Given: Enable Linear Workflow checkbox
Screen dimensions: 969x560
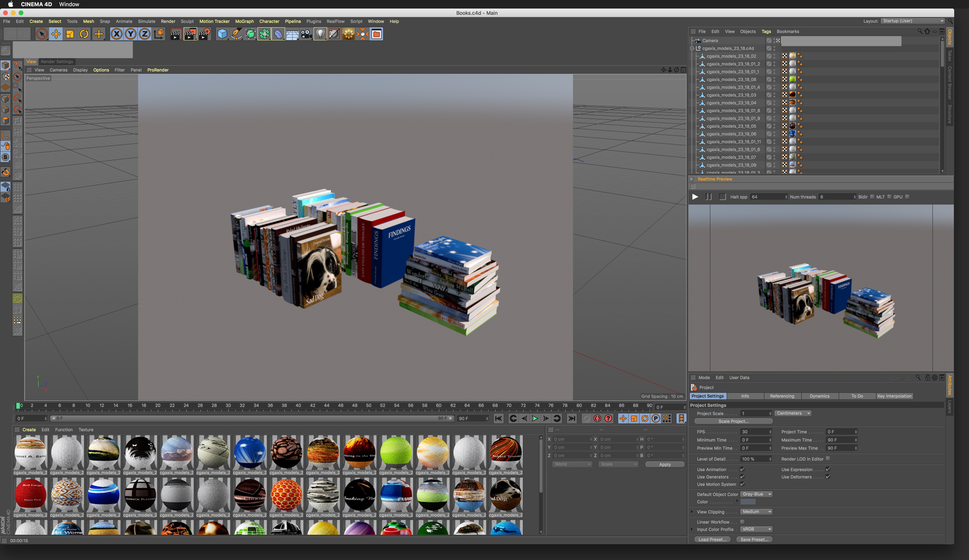Looking at the screenshot, I should (x=742, y=521).
